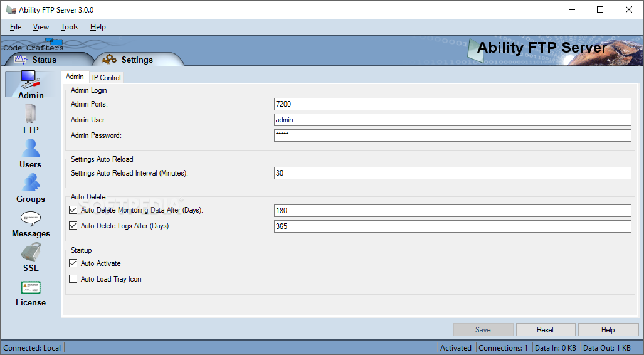Click 'Connections: 1' status bar entry
644x355 pixels.
(x=503, y=348)
